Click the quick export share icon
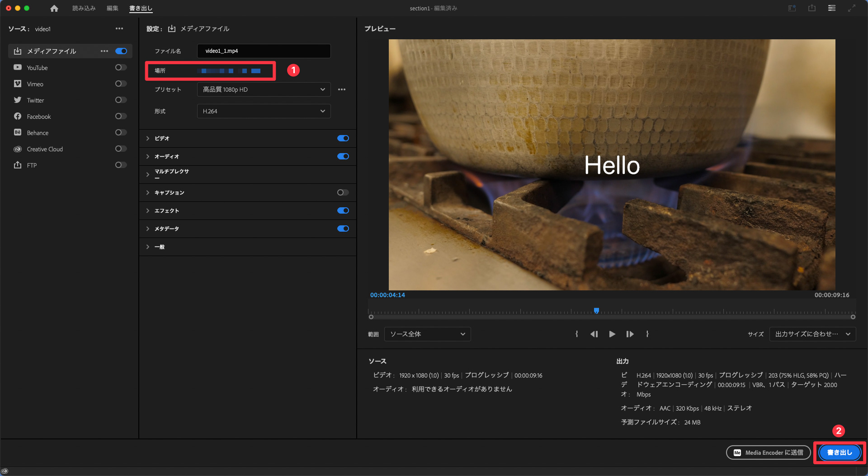The width and height of the screenshot is (868, 476). 812,8
